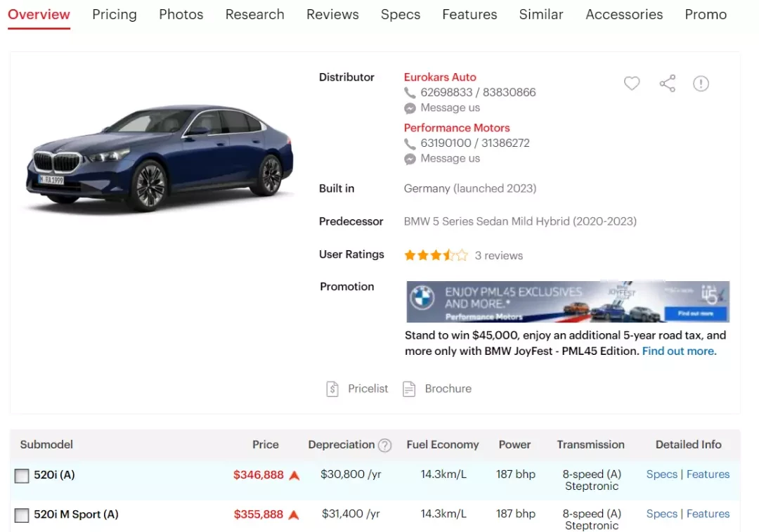Tick the 520i M Sport (A) checkbox

tap(22, 515)
